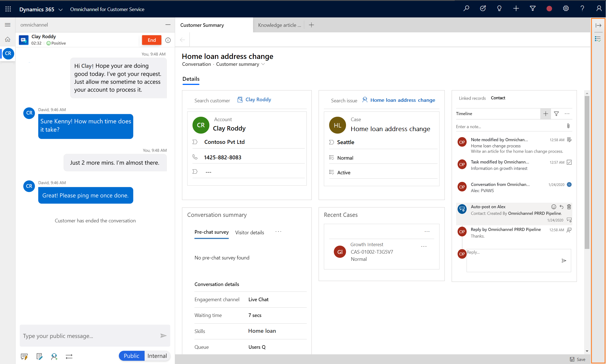Switch to the Visitor details tab

click(x=250, y=233)
